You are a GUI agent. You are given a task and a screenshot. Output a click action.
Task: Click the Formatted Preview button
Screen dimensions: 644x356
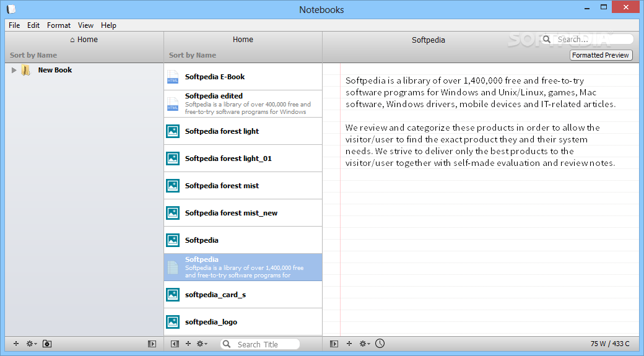pos(601,55)
